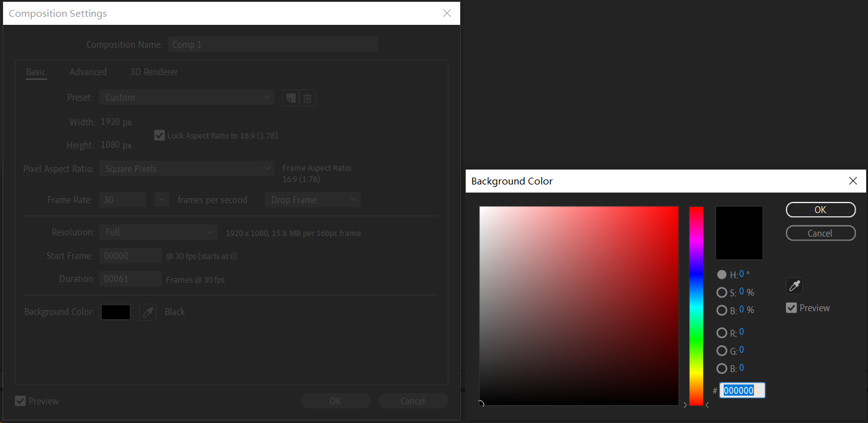Click the delete preset trash icon

(307, 98)
